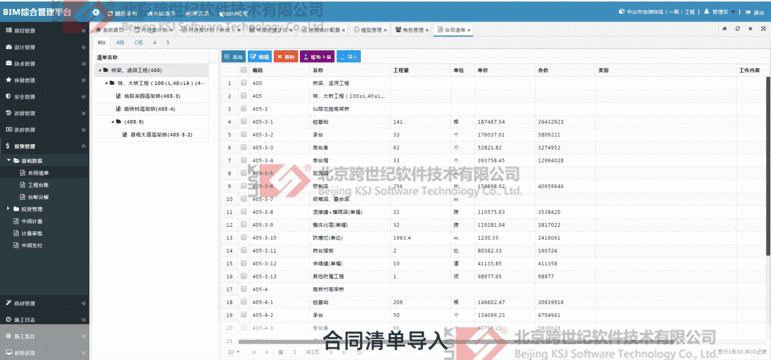
Task: Click the 设计管理 sidebar icon
Action: pyautogui.click(x=8, y=47)
